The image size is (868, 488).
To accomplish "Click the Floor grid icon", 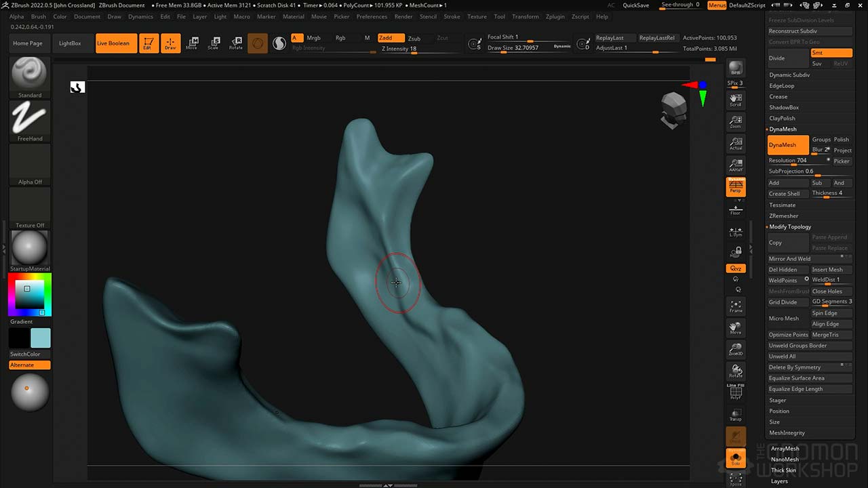I will point(735,209).
